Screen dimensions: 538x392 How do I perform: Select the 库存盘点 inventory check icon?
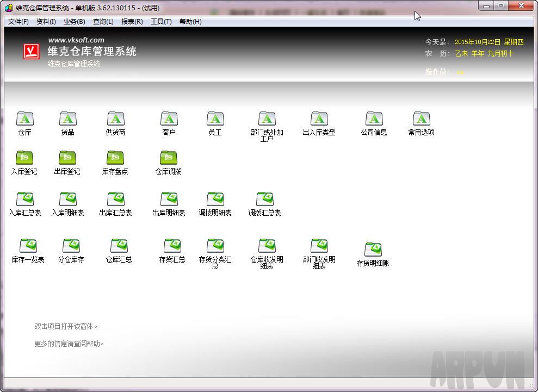coord(115,158)
